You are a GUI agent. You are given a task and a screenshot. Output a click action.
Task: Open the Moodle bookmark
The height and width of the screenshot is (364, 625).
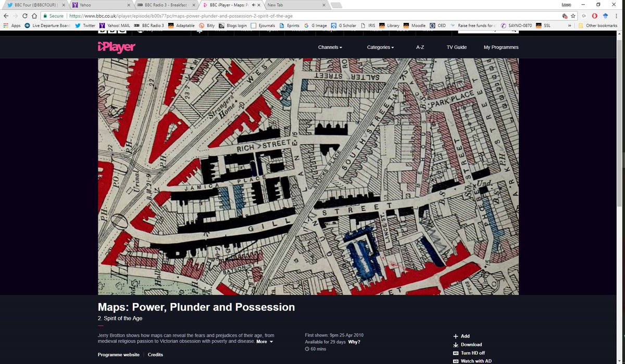pyautogui.click(x=414, y=25)
